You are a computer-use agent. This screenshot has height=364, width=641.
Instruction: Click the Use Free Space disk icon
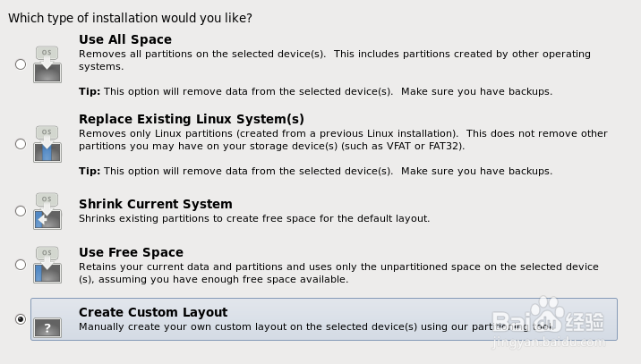(47, 265)
